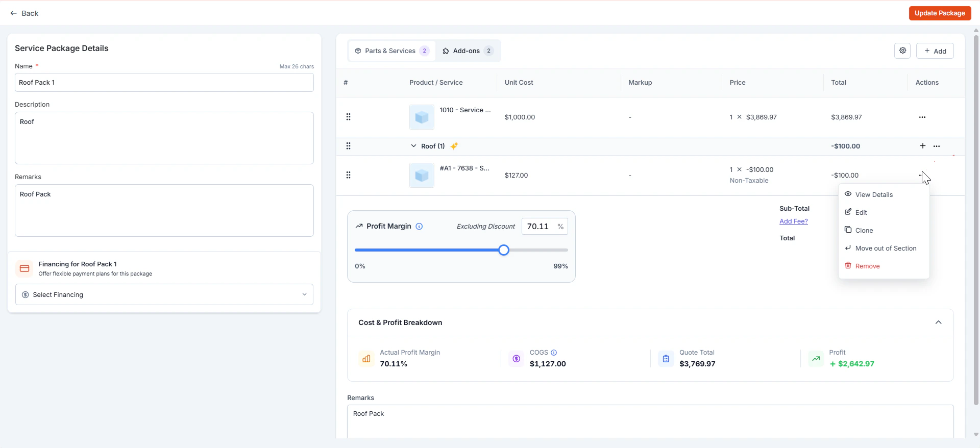Screen dimensions: 980x448
Task: Click the Quote Total clipboard icon
Action: [x=666, y=359]
